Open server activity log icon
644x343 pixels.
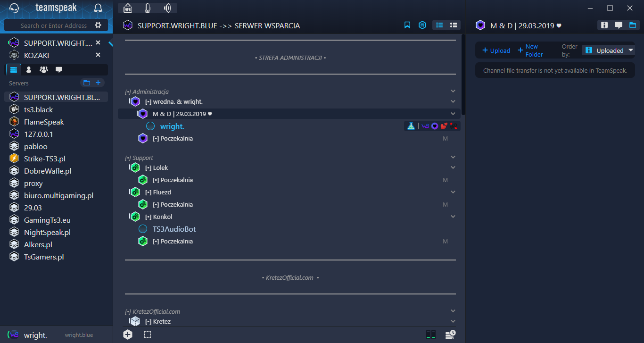click(x=450, y=335)
